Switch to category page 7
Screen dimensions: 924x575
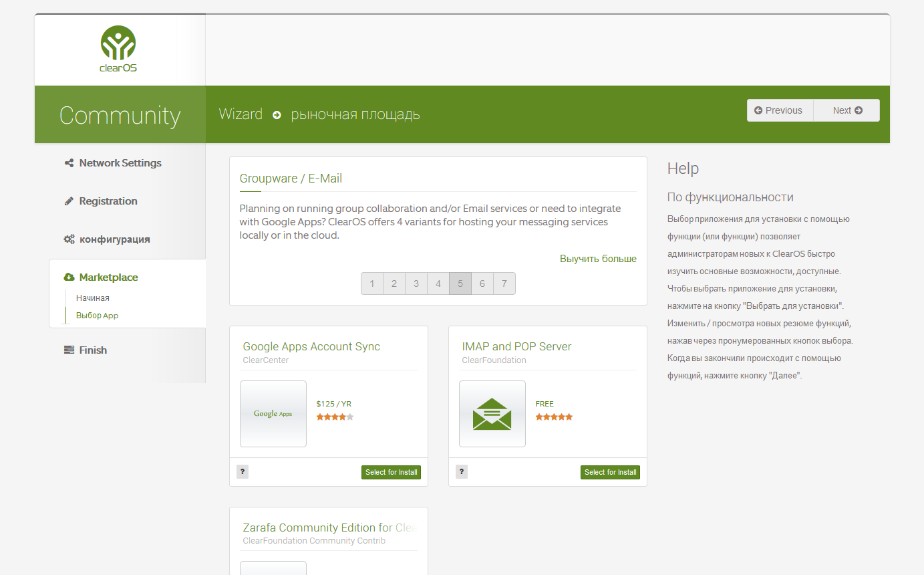(504, 283)
